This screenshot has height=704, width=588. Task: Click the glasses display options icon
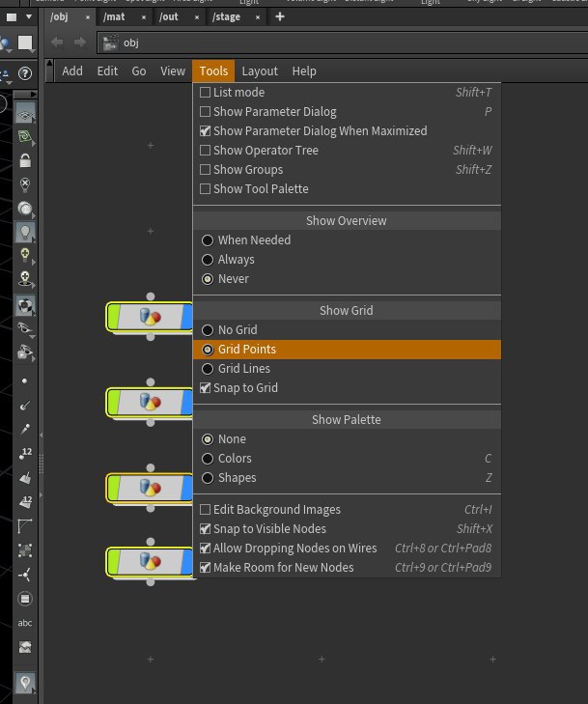point(25,328)
